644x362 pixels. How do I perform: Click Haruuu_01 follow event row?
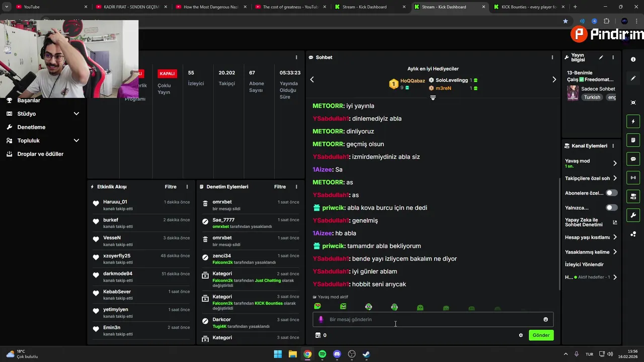coord(141,205)
